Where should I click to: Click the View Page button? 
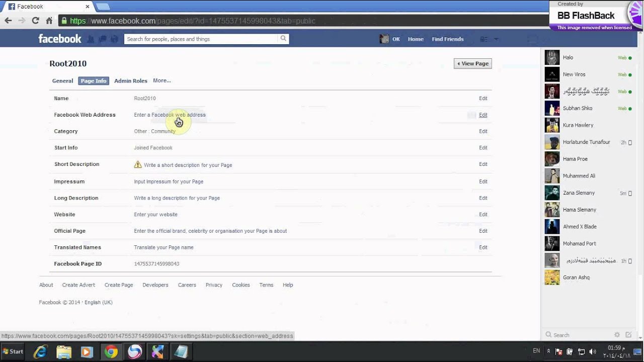pos(473,63)
